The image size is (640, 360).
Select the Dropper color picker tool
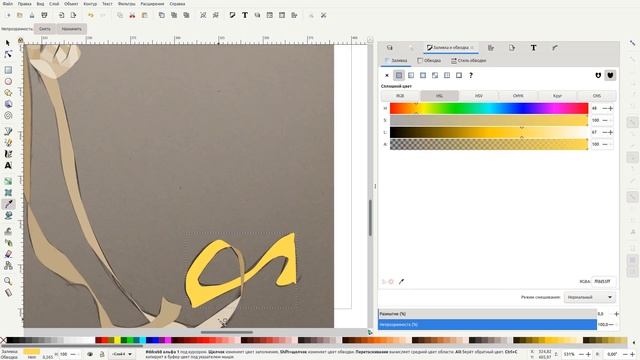tap(8, 204)
